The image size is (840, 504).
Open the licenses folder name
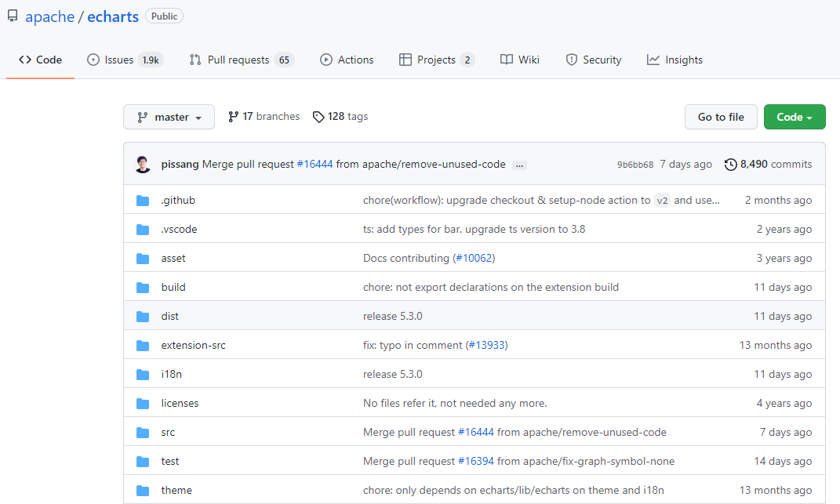(180, 403)
